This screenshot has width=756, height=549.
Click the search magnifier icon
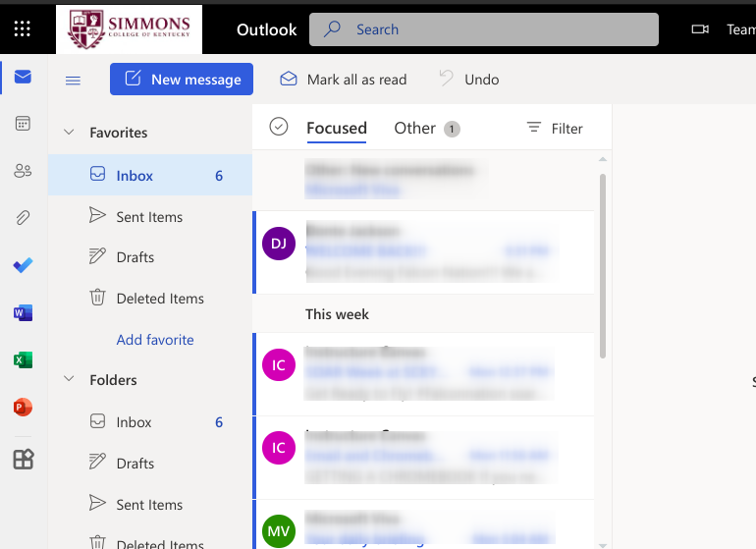point(332,28)
